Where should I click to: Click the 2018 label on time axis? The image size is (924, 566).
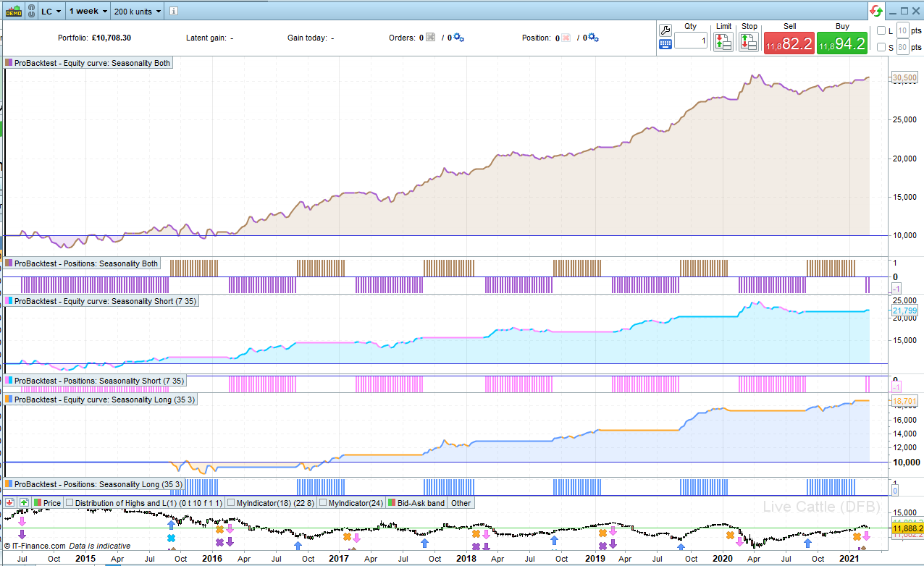pos(466,558)
